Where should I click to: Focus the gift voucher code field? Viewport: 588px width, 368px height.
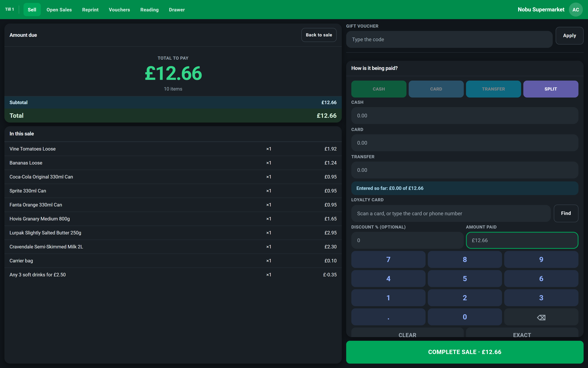coord(449,39)
